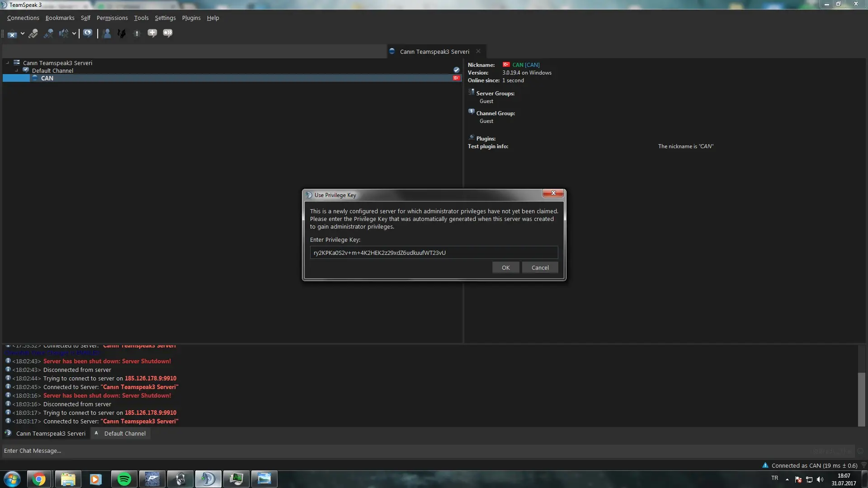This screenshot has width=868, height=488.
Task: Open Contacts list toolbar icon
Action: point(107,33)
